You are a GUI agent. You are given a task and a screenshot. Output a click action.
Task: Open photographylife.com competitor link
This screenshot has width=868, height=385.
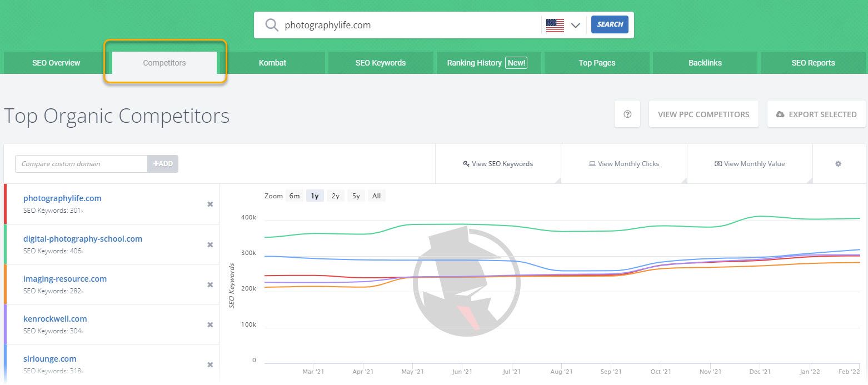(x=62, y=198)
